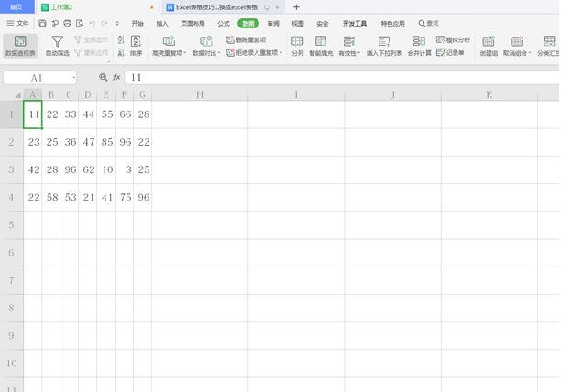Image resolution: width=561 pixels, height=392 pixels.
Task: Open the 排序 sort dialog
Action: click(137, 46)
